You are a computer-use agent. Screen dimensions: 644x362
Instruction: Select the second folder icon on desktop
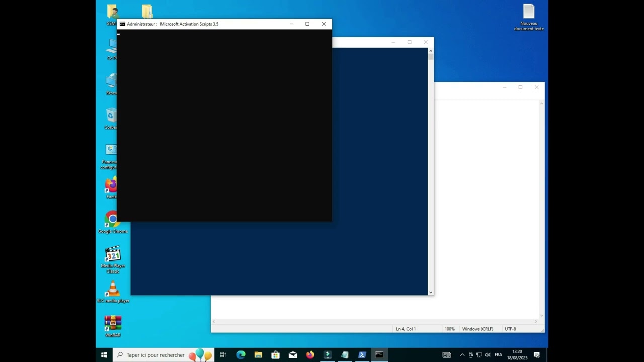point(147,11)
